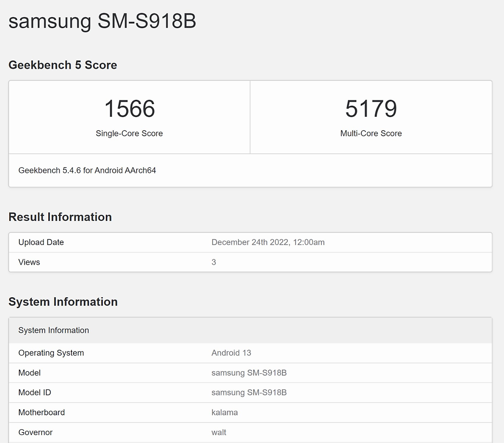
Task: Click the 'Views' row label
Action: 29,262
